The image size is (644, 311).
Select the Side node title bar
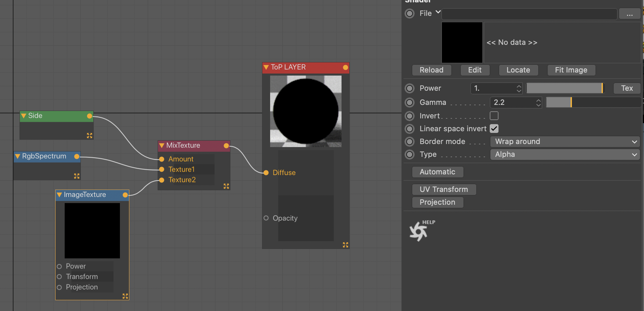click(57, 116)
